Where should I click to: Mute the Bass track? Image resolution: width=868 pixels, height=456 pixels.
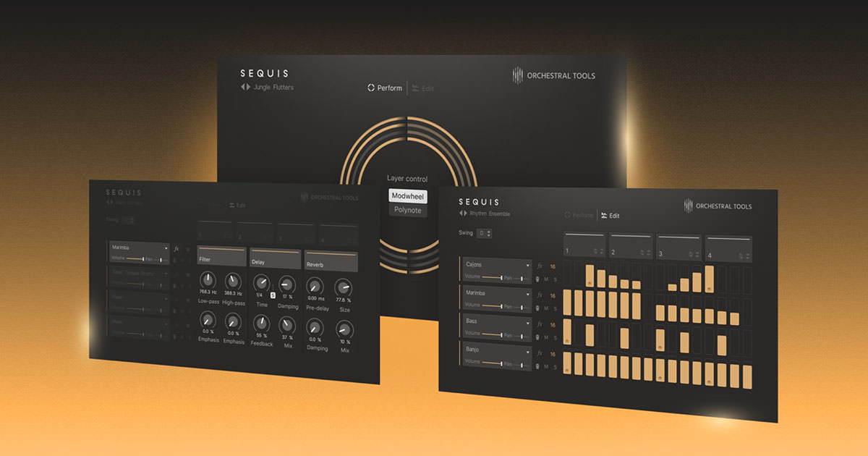point(547,337)
